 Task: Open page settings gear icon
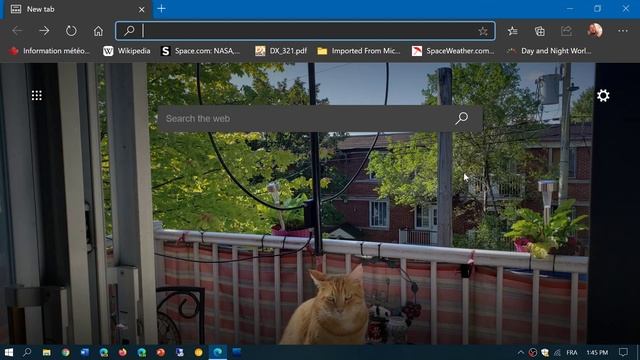pos(603,96)
